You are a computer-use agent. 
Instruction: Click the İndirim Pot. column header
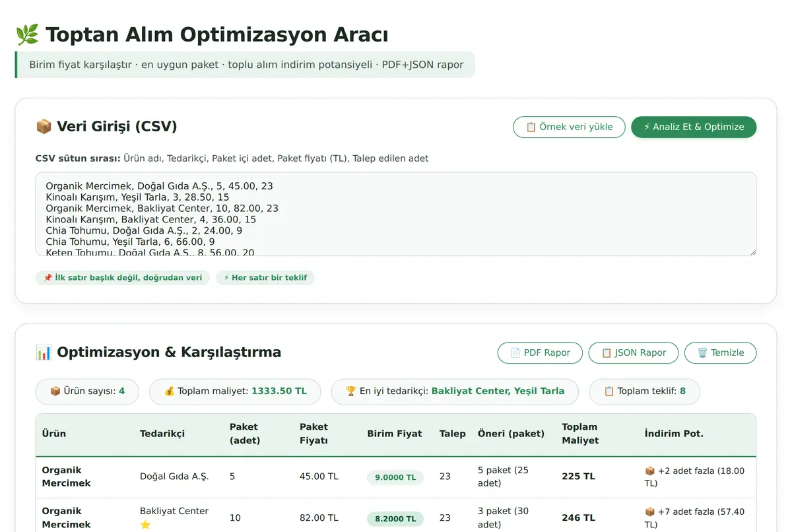674,434
